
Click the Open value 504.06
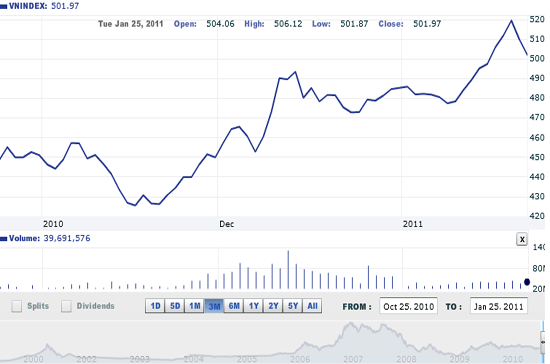coord(220,24)
